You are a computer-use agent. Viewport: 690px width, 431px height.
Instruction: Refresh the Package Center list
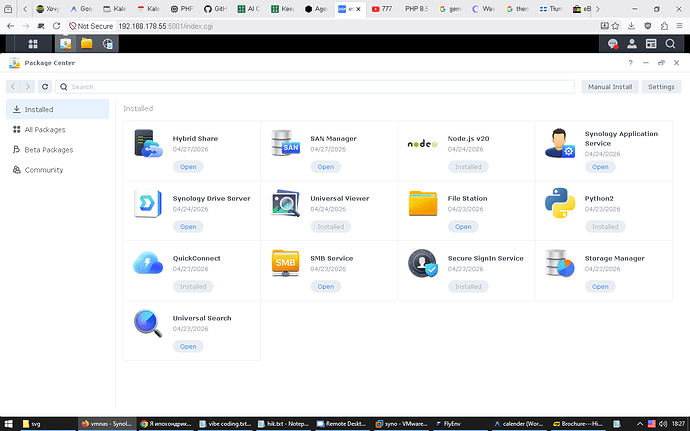coord(45,87)
